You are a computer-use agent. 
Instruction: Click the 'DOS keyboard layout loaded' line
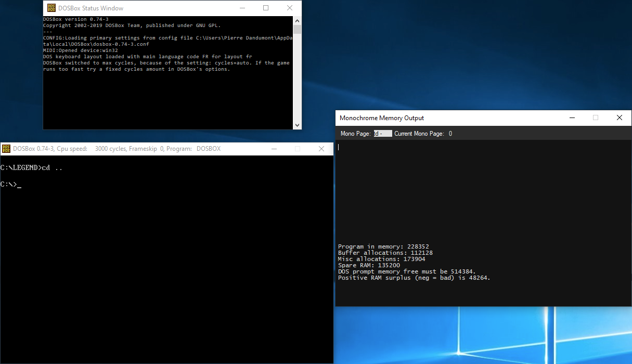[x=147, y=57]
